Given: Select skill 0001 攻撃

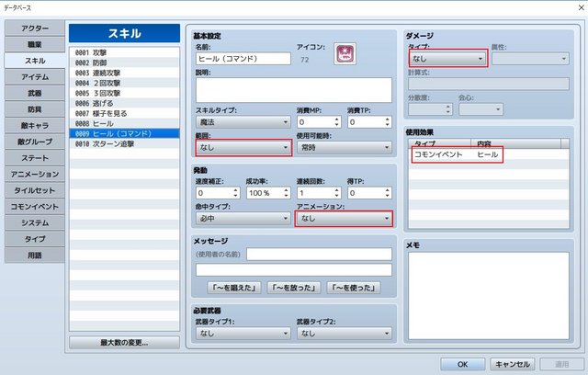Looking at the screenshot, I should tap(124, 52).
